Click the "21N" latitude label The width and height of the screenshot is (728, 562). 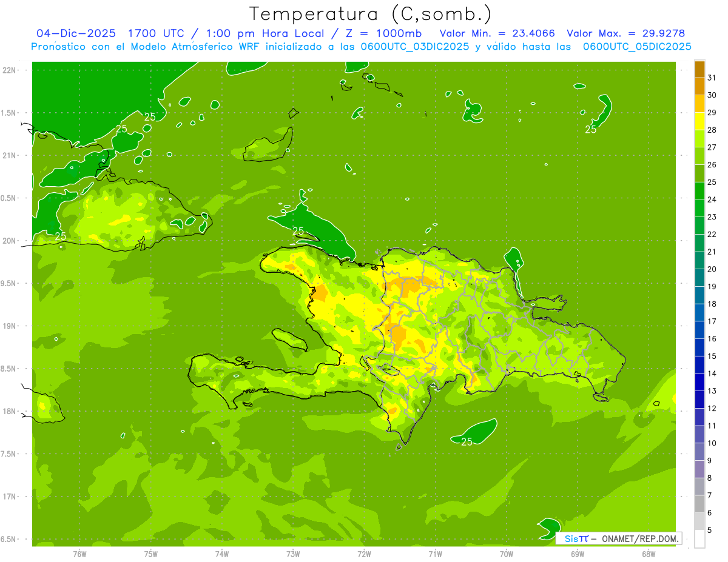click(x=10, y=155)
